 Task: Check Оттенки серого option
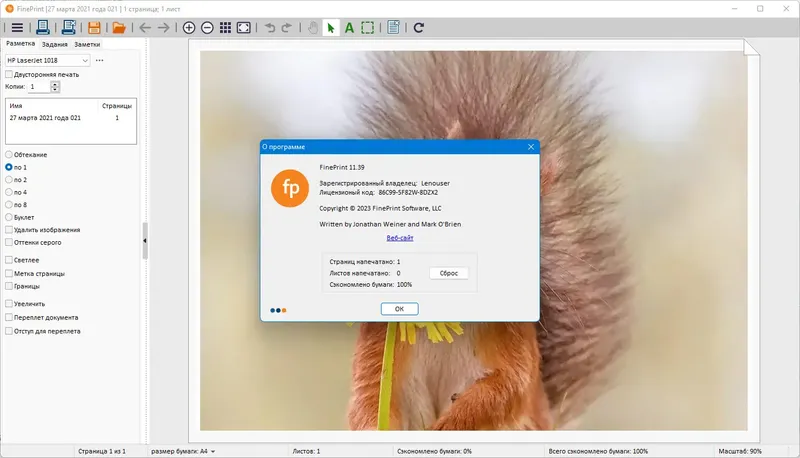click(9, 242)
